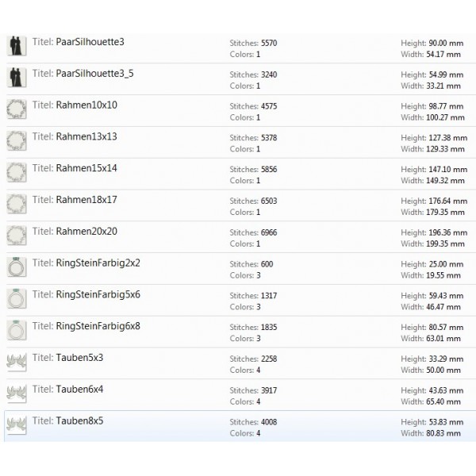Image resolution: width=476 pixels, height=476 pixels.
Task: Click the Rahmen20x20 frame icon
Action: (16, 236)
